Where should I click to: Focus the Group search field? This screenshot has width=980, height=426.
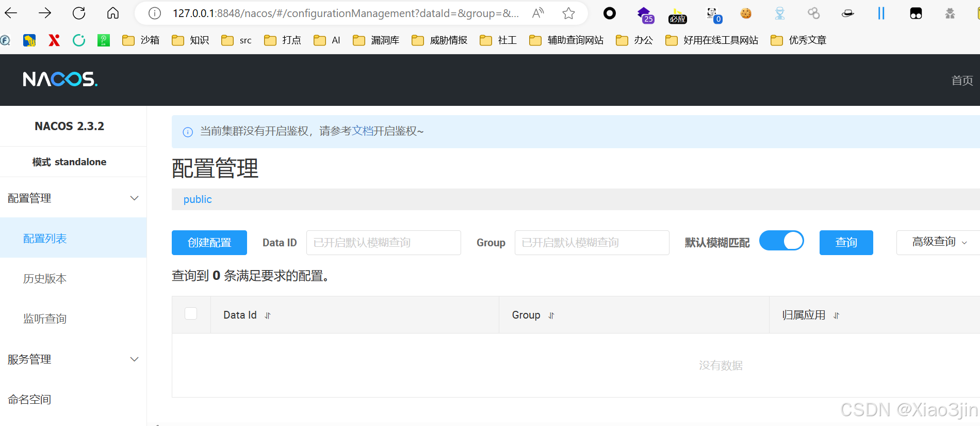tap(592, 243)
